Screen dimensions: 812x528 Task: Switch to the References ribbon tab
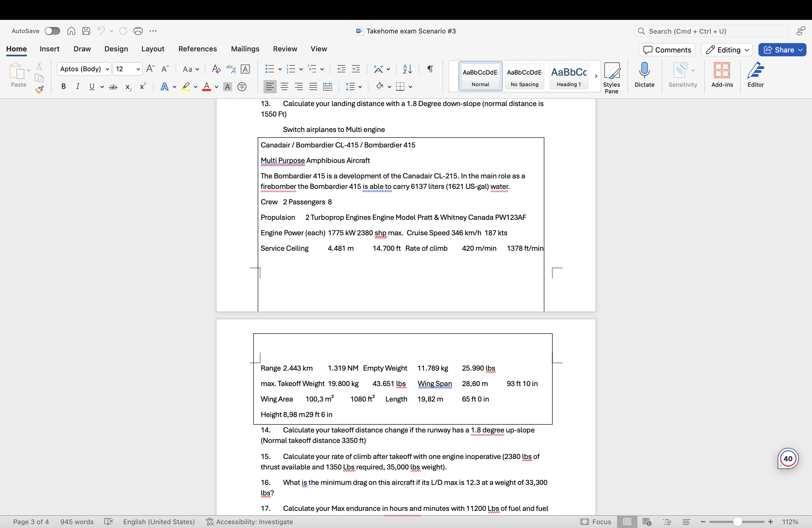pos(197,49)
